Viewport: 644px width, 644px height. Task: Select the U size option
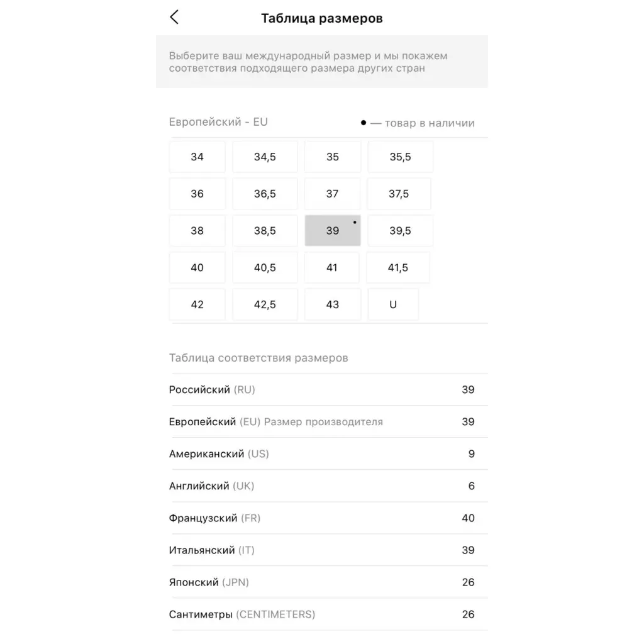[393, 304]
